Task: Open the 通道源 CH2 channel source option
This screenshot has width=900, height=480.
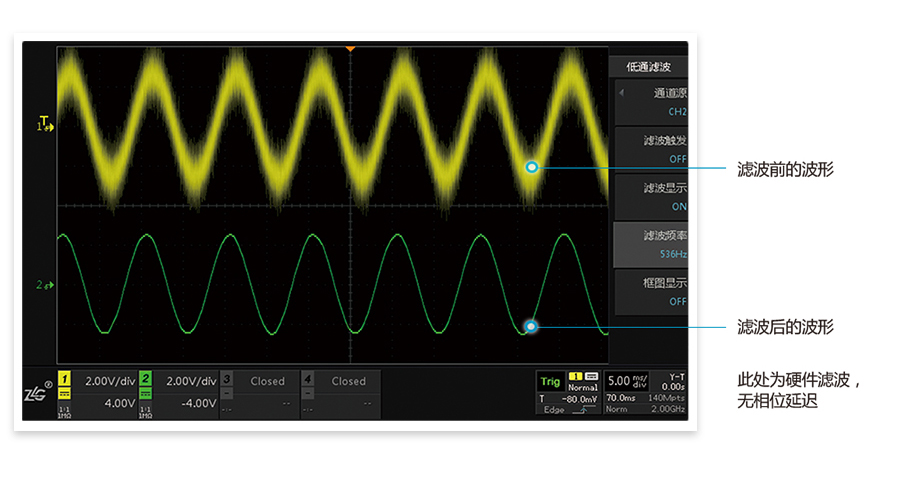Action: [x=651, y=102]
